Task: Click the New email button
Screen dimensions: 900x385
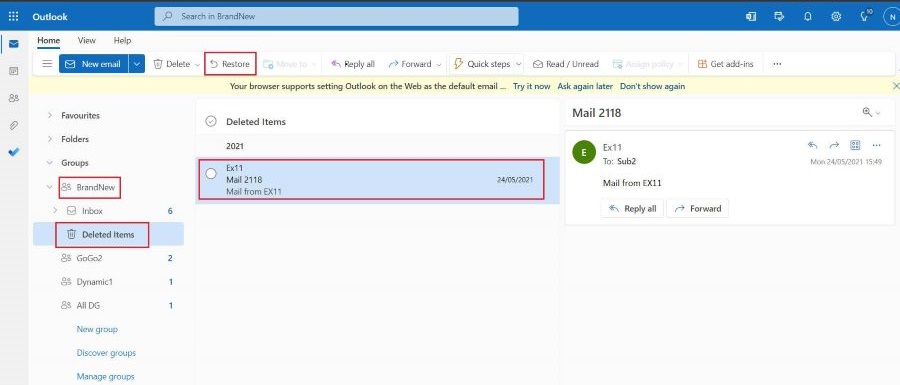Action: click(x=94, y=64)
